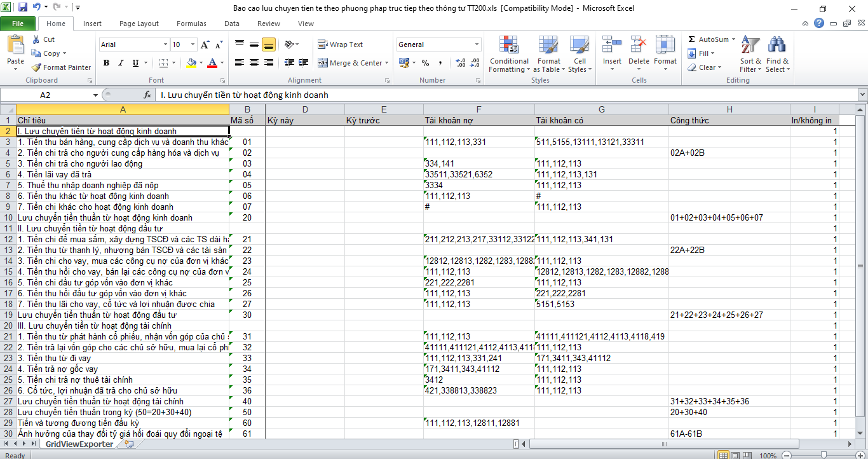Select the GridViewExporter sheet tab
This screenshot has height=459, width=868.
79,444
